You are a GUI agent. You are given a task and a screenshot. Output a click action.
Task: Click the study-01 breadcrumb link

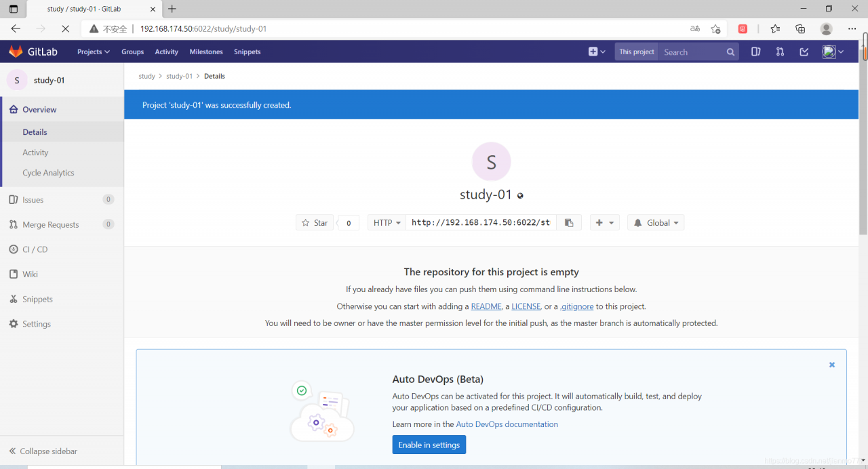[179, 76]
